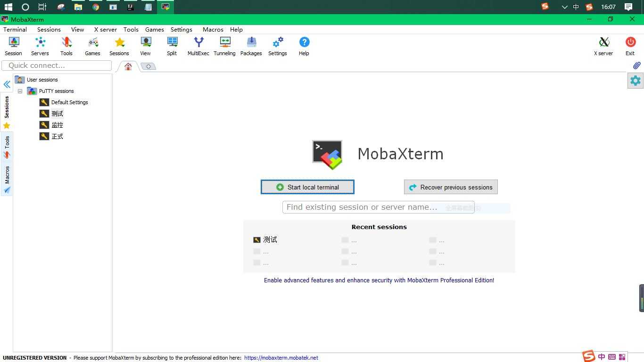The image size is (644, 362).
Task: Toggle the X server icon
Action: point(603,46)
